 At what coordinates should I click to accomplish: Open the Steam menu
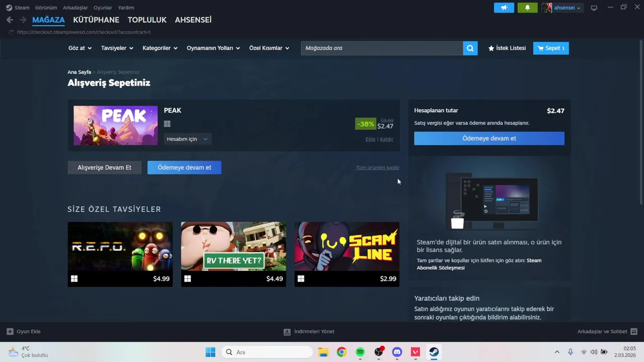[x=22, y=8]
